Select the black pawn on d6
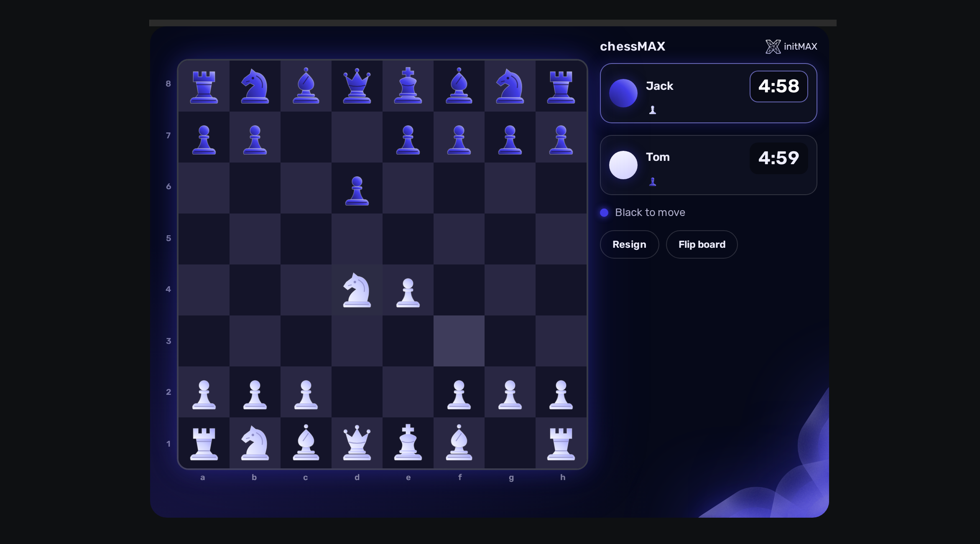 pos(357,191)
